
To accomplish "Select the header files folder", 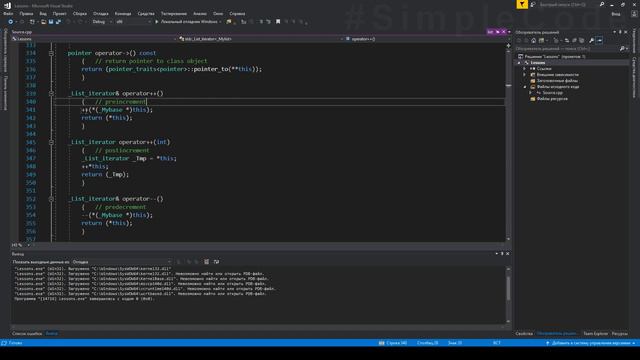I will pos(554,81).
